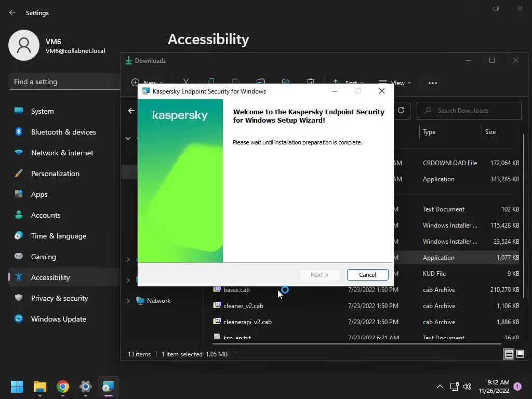Click the horizontal scrollbar in Downloads
532x399 pixels.
356,344
